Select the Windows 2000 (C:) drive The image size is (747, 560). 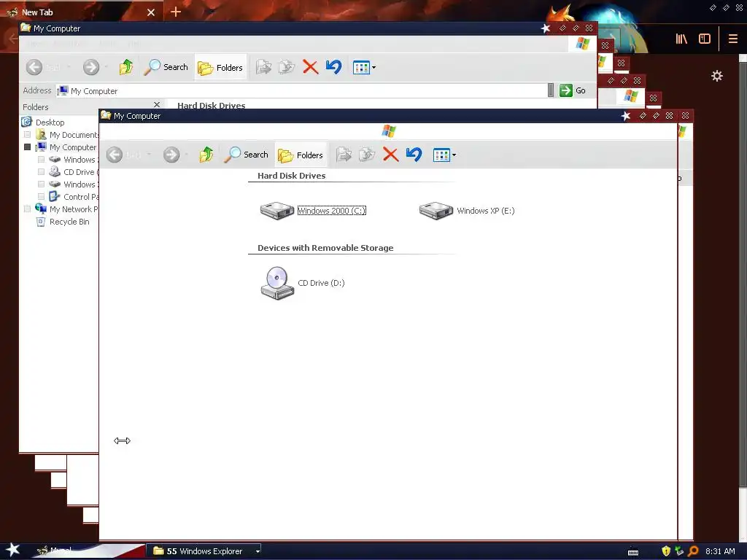click(x=313, y=211)
